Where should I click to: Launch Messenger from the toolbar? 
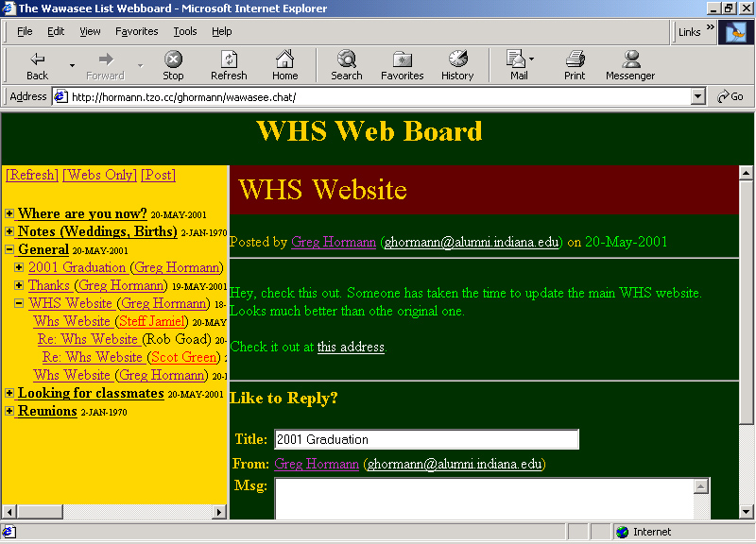click(x=630, y=64)
